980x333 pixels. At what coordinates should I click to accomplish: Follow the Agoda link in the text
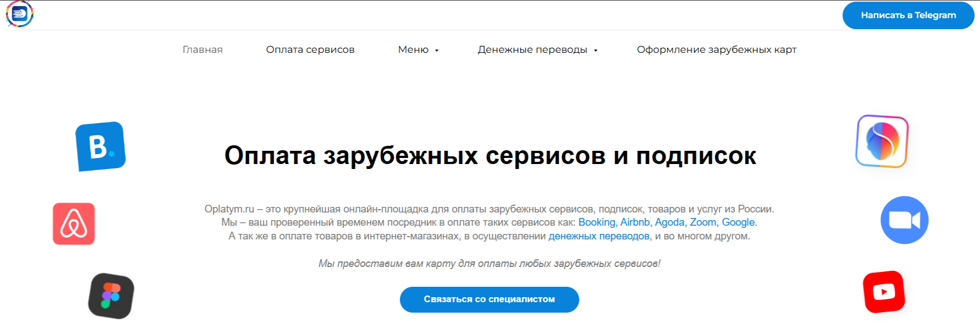coord(670,222)
